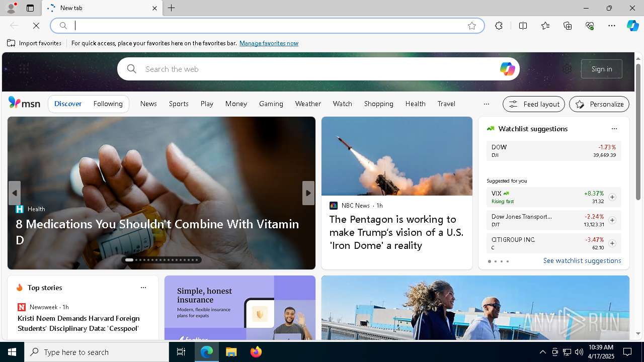
Task: Open Copilot icon in web search box
Action: pyautogui.click(x=507, y=69)
